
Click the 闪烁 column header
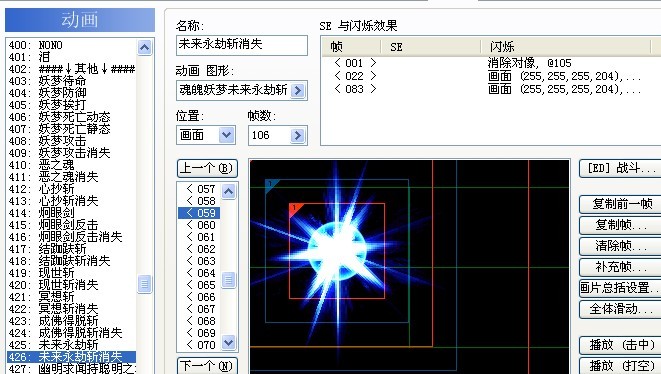click(x=566, y=46)
